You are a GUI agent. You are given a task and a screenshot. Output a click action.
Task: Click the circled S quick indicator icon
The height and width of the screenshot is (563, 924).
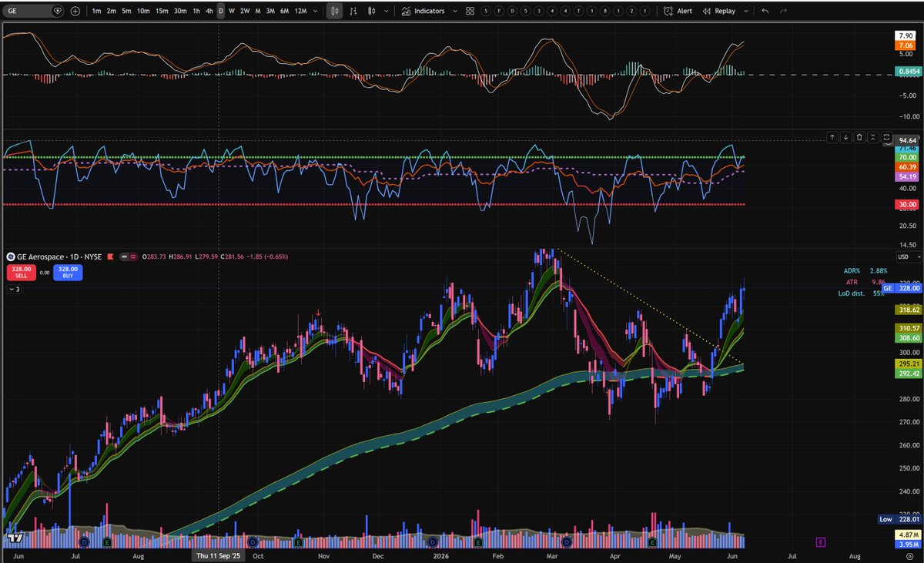(486, 12)
